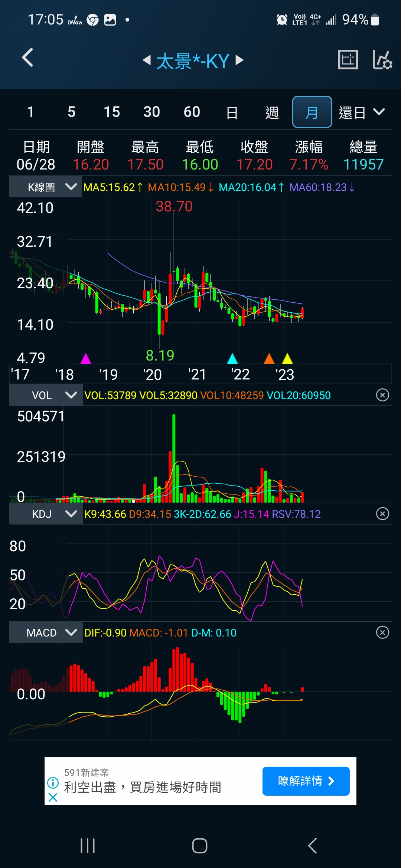Viewport: 401px width, 868px height.
Task: Close the VOL indicator panel
Action: 382,395
